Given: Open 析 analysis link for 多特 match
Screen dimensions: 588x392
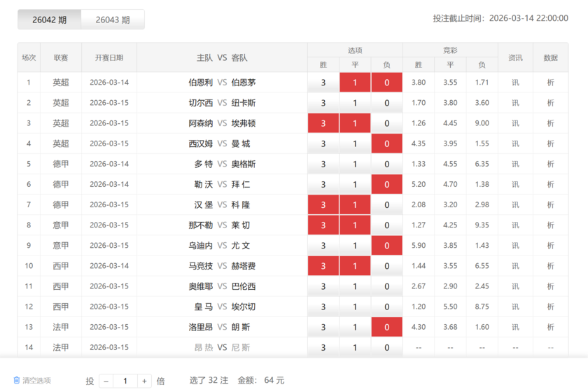Looking at the screenshot, I should [x=550, y=164].
